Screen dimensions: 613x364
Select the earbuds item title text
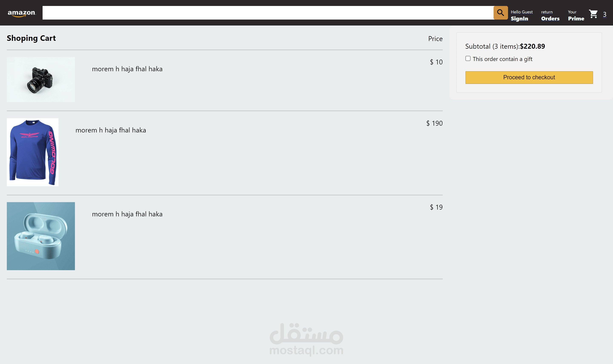click(x=127, y=214)
